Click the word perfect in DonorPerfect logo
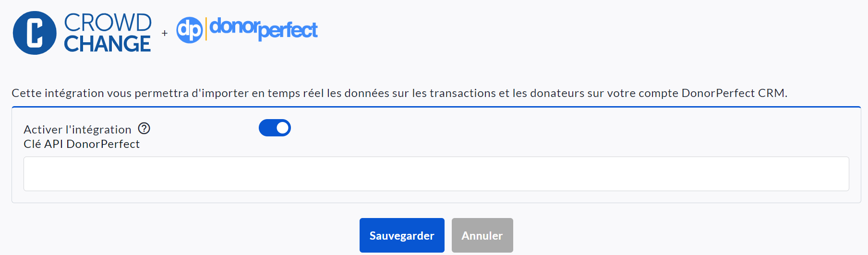The width and height of the screenshot is (868, 255). (288, 31)
